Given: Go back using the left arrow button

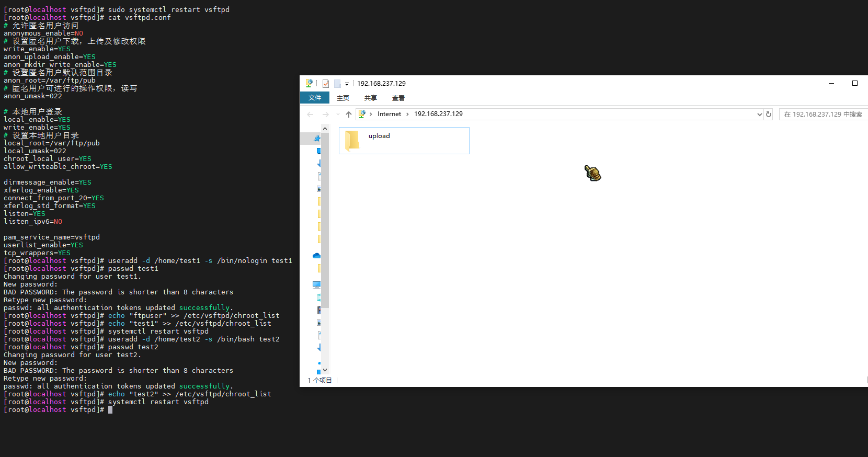Looking at the screenshot, I should (x=310, y=114).
